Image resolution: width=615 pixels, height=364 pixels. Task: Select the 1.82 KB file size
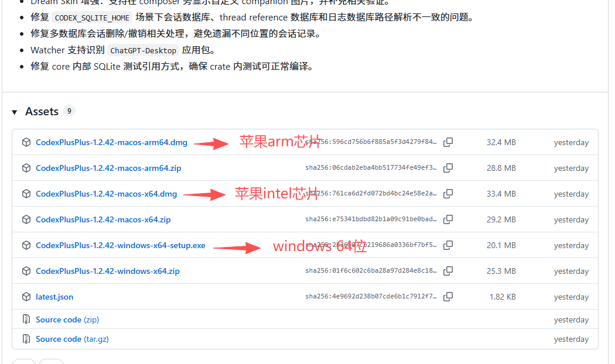[x=503, y=297]
